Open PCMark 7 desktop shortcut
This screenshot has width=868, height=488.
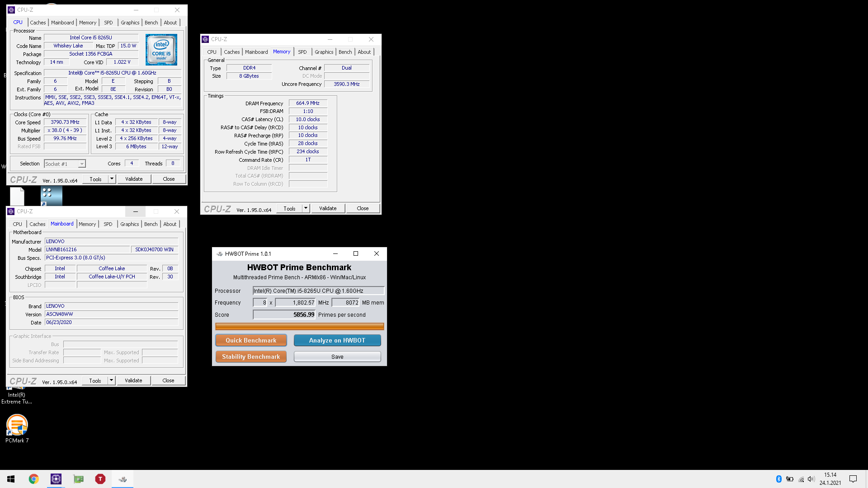pos(17,428)
